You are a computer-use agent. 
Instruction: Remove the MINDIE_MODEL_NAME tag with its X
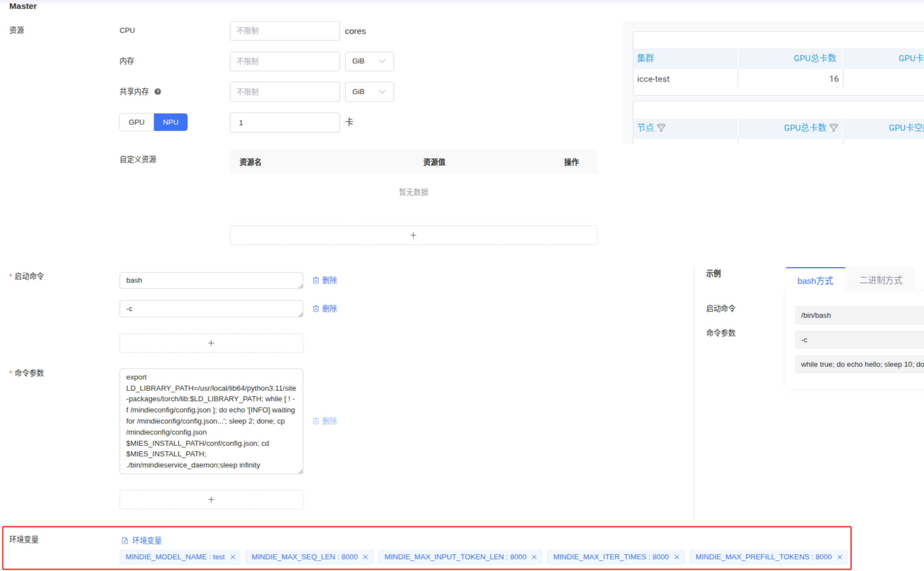coord(233,557)
